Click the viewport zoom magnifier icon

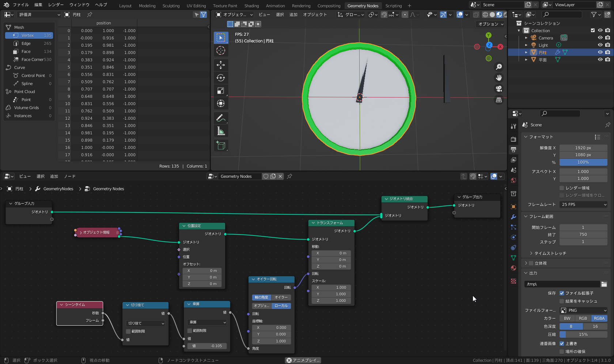pos(499,67)
